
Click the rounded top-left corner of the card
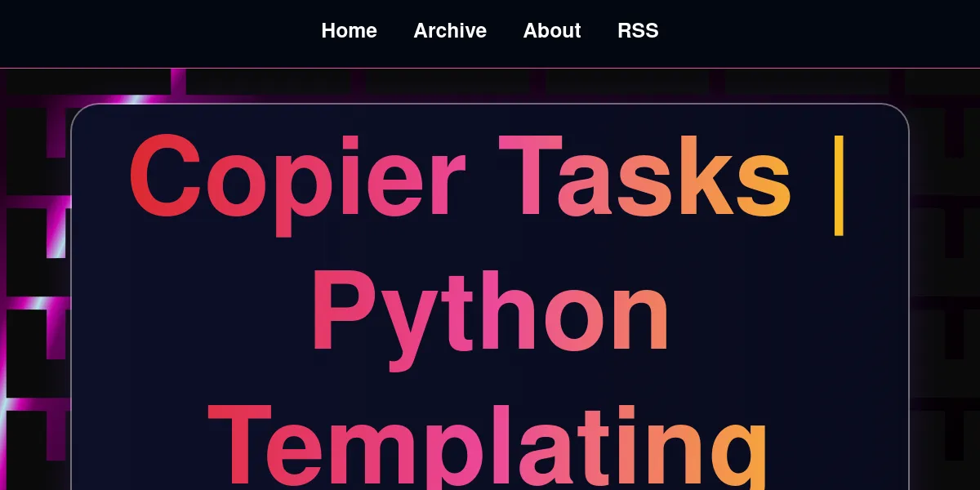click(79, 112)
